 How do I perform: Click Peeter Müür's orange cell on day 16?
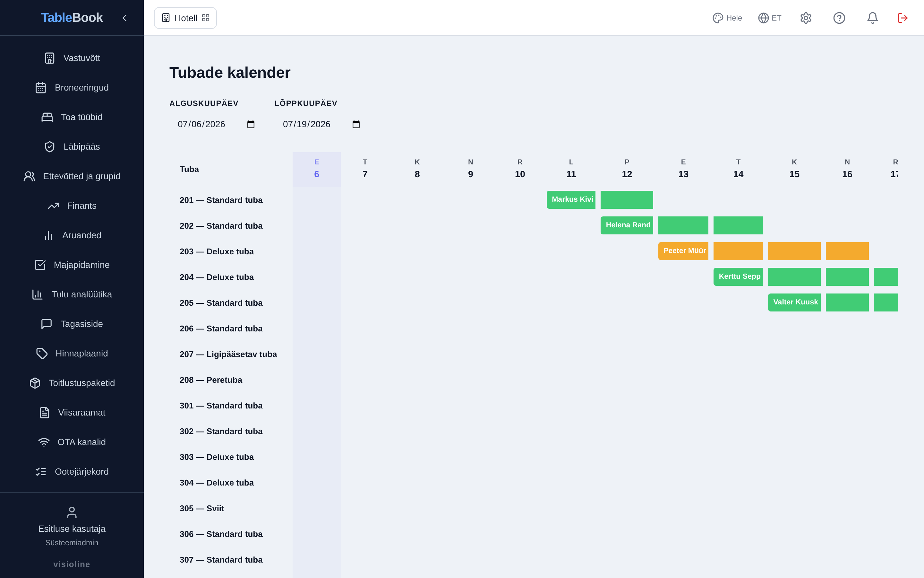tap(847, 251)
